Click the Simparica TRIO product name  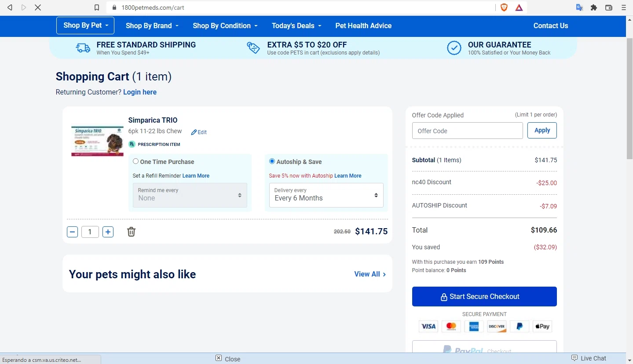click(x=153, y=120)
